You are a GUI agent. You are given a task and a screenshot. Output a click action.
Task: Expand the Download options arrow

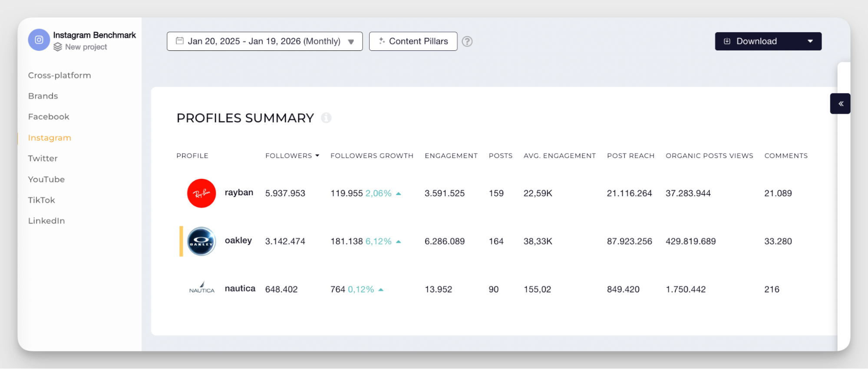click(x=810, y=41)
